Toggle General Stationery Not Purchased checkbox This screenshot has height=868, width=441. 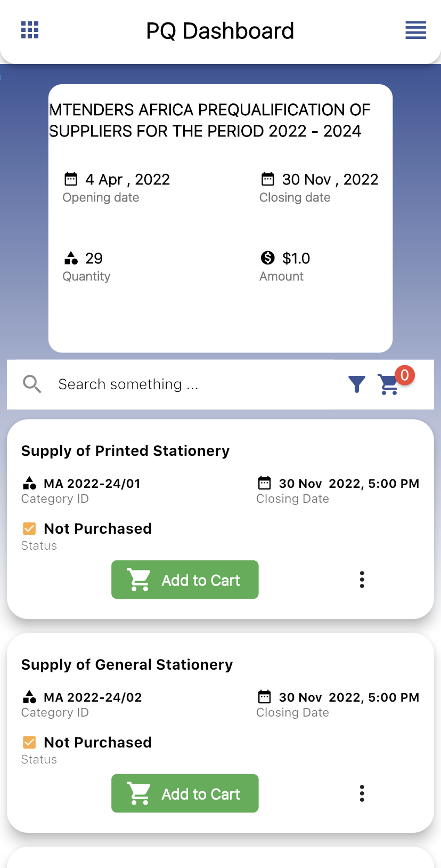point(29,742)
